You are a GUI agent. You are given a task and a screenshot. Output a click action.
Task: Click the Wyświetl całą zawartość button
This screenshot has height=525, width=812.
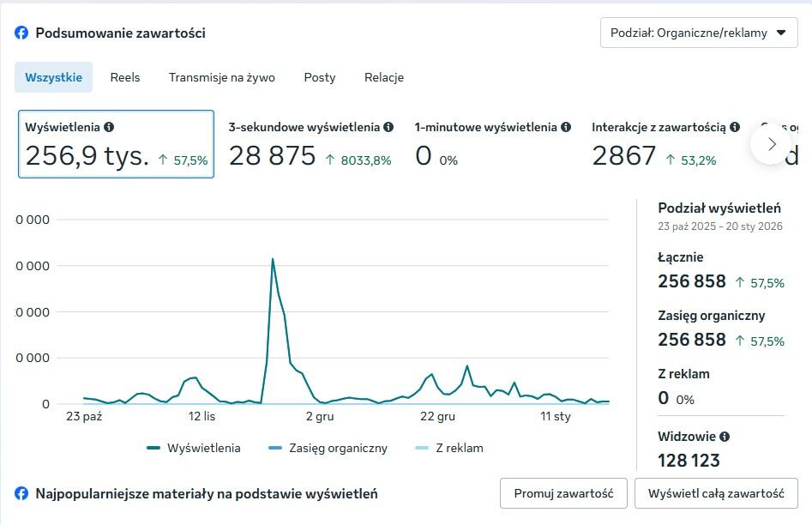point(716,493)
